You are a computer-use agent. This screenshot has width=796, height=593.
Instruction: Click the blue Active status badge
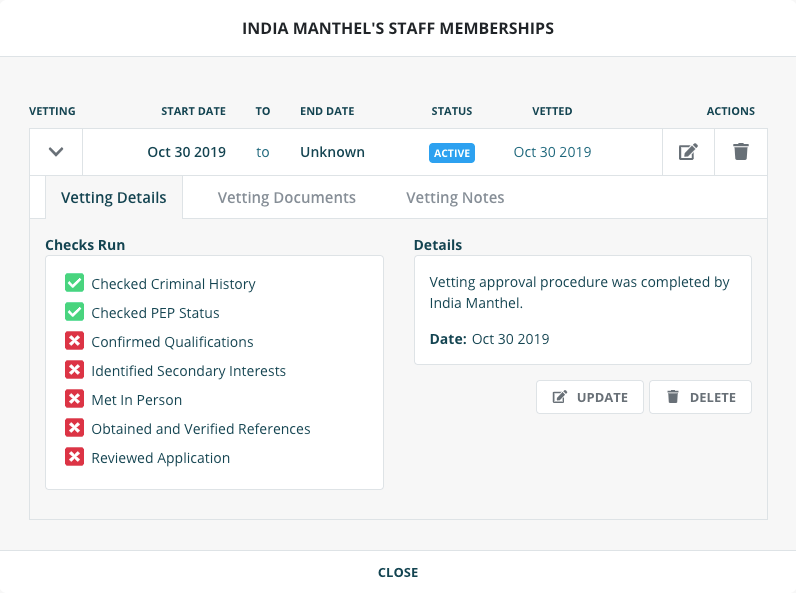click(x=452, y=153)
